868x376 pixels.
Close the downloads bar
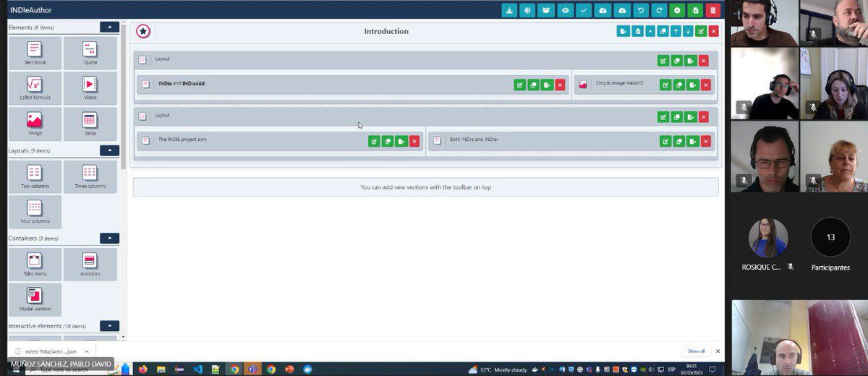click(718, 351)
